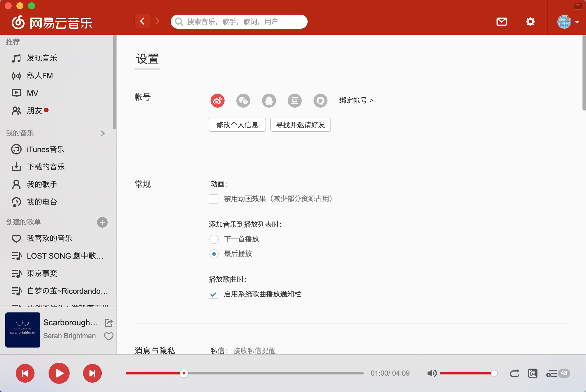
Task: Click the Sarah Brightman album cover thumbnail
Action: (23, 330)
